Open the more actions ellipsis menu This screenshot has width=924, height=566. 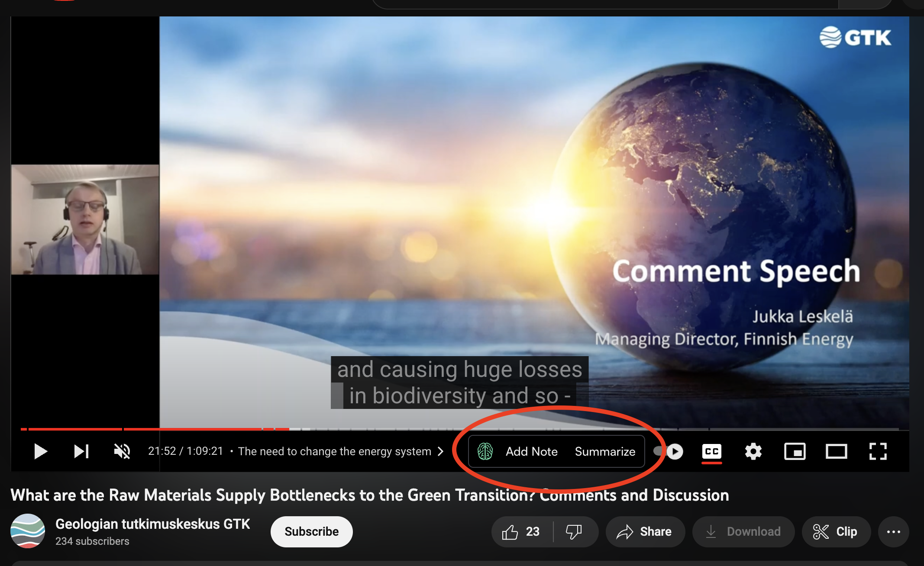click(893, 532)
